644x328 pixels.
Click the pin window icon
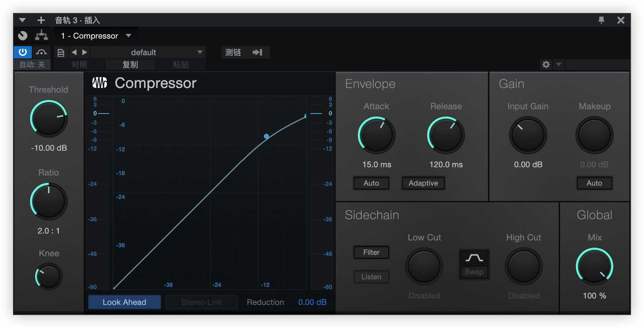(x=601, y=20)
